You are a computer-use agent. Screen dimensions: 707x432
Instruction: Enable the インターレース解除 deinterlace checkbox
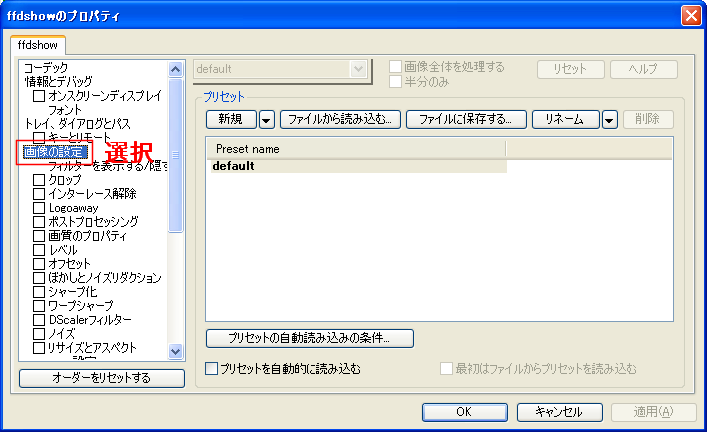pyautogui.click(x=39, y=194)
